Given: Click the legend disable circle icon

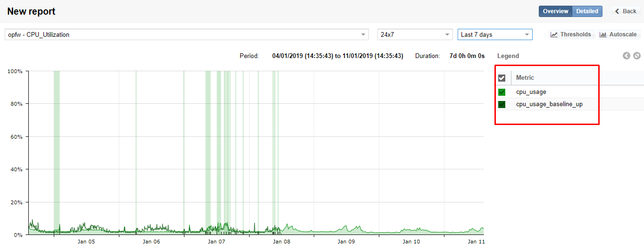Looking at the screenshot, I should [637, 56].
